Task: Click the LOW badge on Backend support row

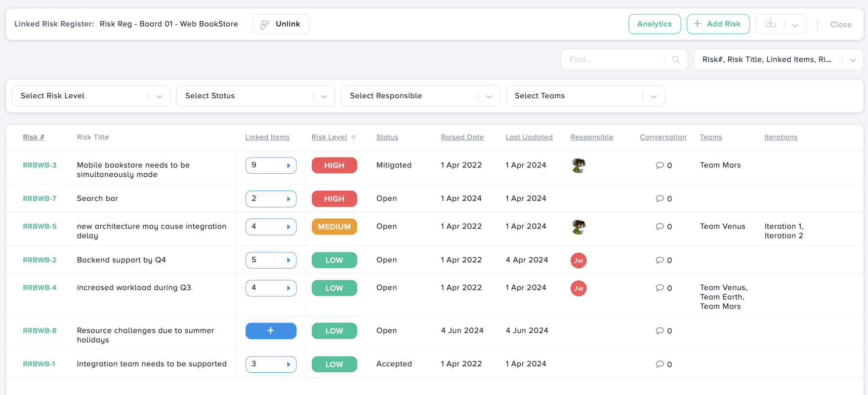Action: click(334, 260)
